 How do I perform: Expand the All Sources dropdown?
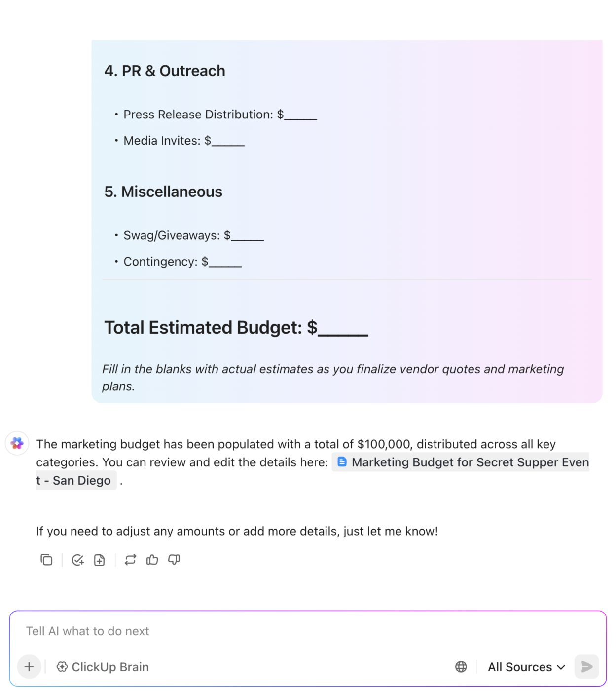click(526, 667)
